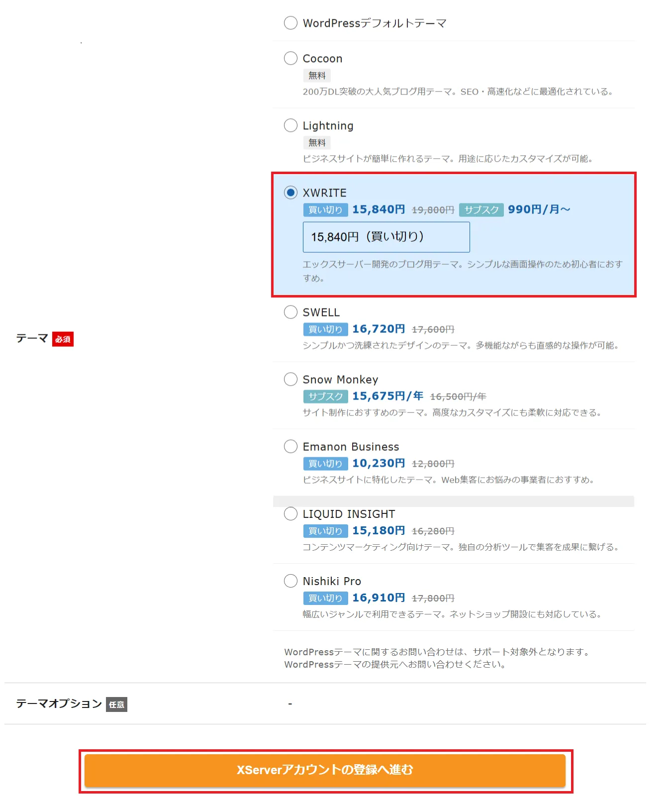Click the XWRITE theme name label

[x=324, y=193]
